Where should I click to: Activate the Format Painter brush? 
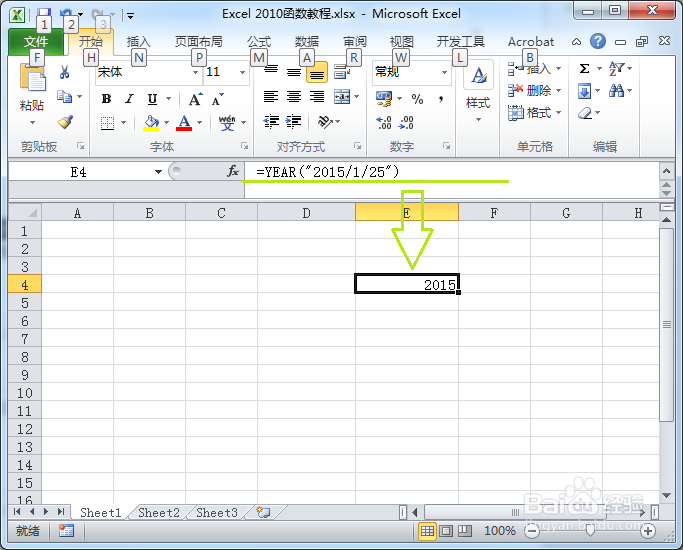(x=65, y=121)
